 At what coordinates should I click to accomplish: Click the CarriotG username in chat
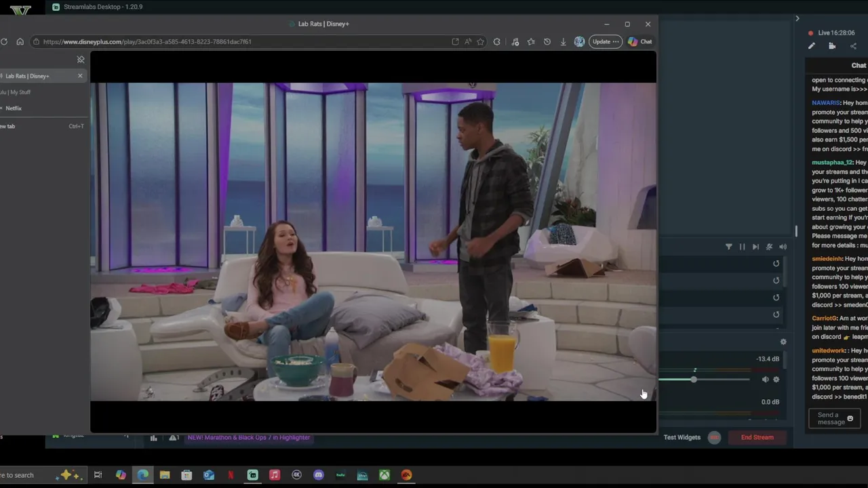click(825, 318)
